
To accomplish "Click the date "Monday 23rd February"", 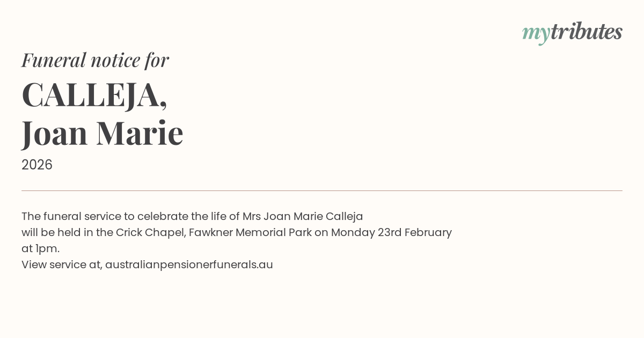I will pos(391,232).
